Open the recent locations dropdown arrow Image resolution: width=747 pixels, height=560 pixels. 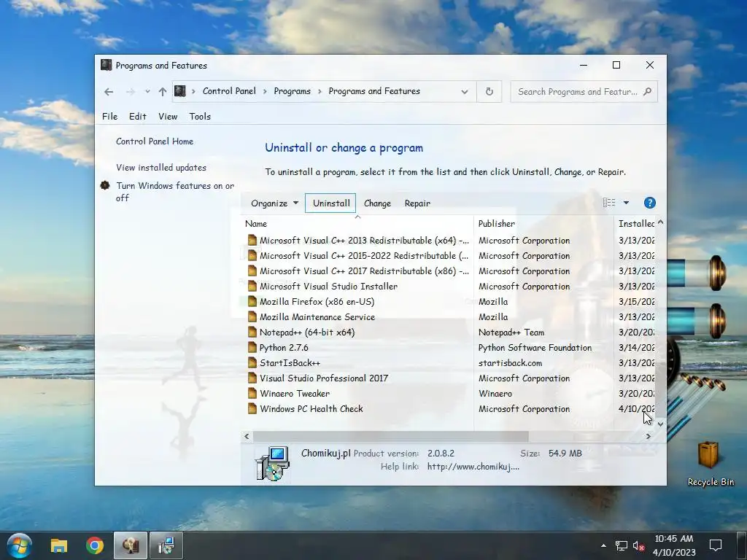[x=147, y=91]
